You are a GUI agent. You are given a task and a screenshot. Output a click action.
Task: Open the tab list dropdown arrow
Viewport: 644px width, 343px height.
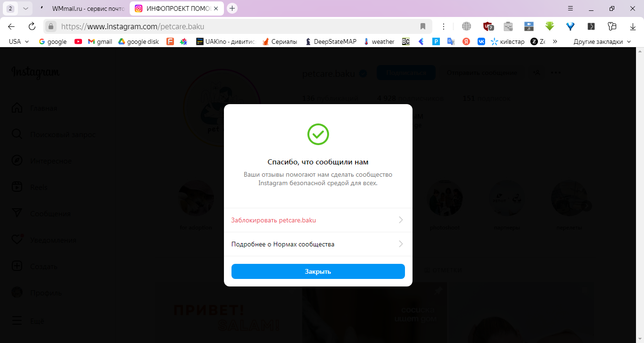[25, 8]
